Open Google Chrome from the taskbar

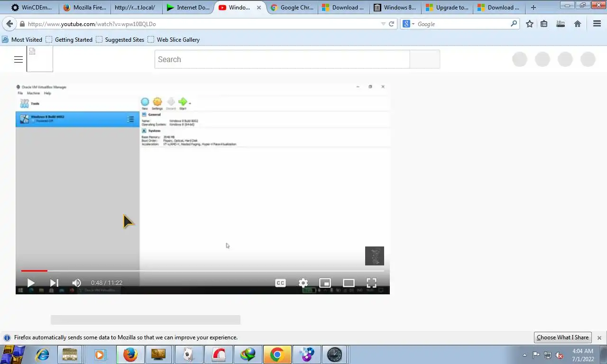point(277,355)
